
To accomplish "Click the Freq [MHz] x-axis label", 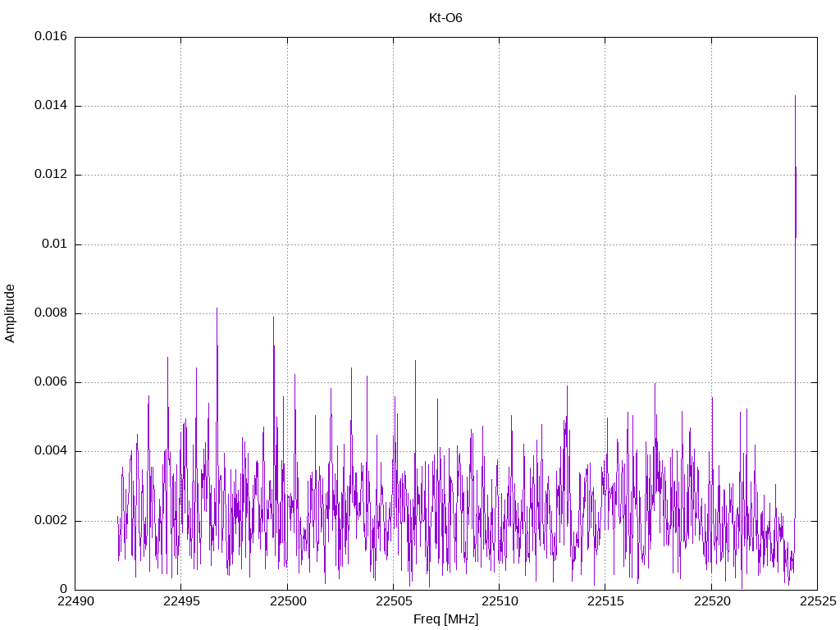I will click(445, 619).
